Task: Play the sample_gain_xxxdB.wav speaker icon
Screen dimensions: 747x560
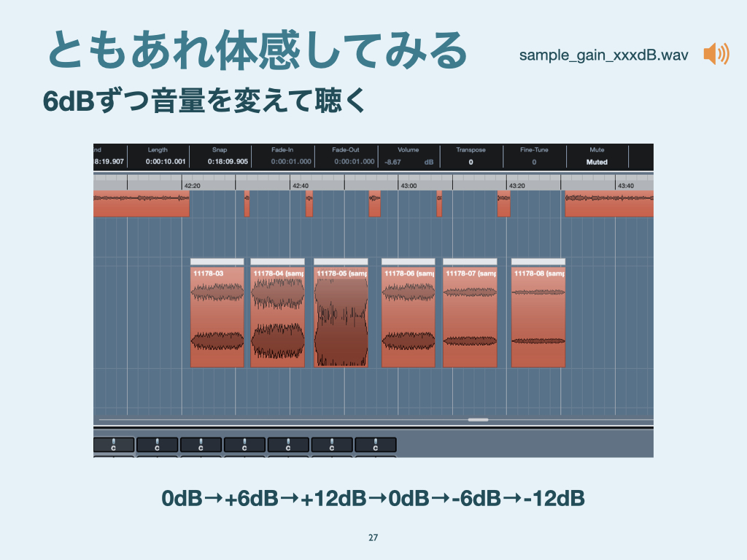Action: click(x=715, y=54)
